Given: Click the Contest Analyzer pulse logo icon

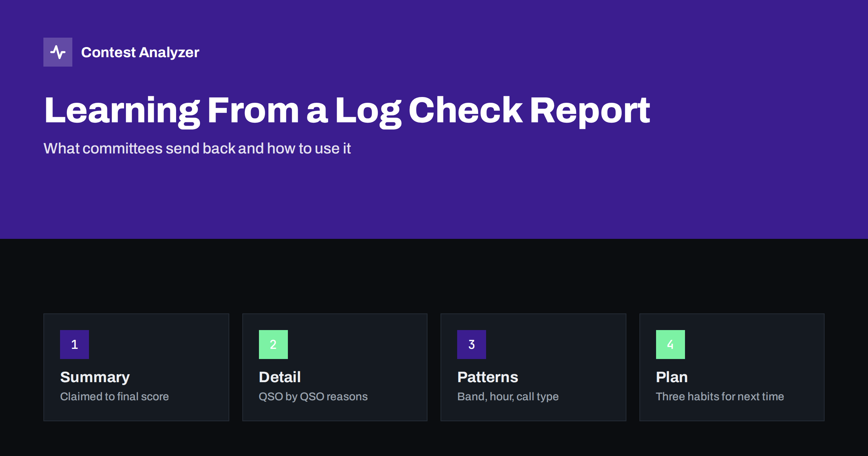Looking at the screenshot, I should coord(58,52).
